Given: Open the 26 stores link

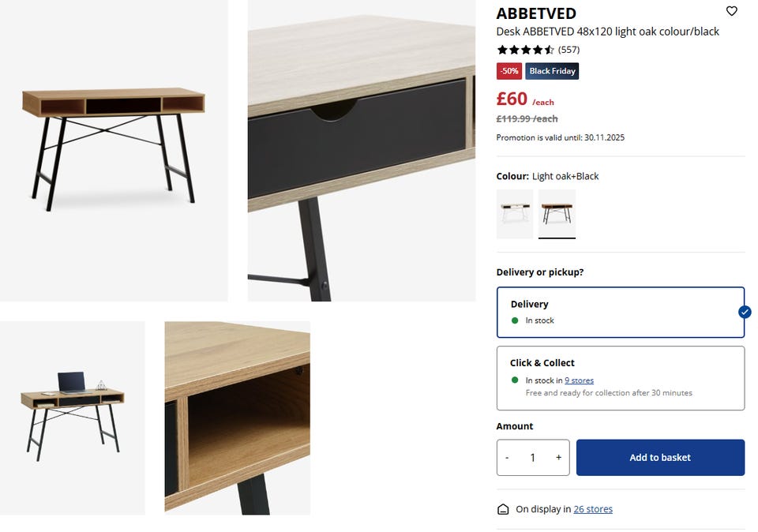Looking at the screenshot, I should [593, 509].
